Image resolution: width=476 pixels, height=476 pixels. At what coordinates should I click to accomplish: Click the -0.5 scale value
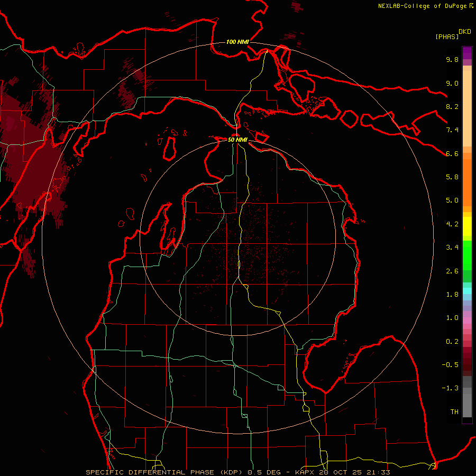(x=450, y=365)
